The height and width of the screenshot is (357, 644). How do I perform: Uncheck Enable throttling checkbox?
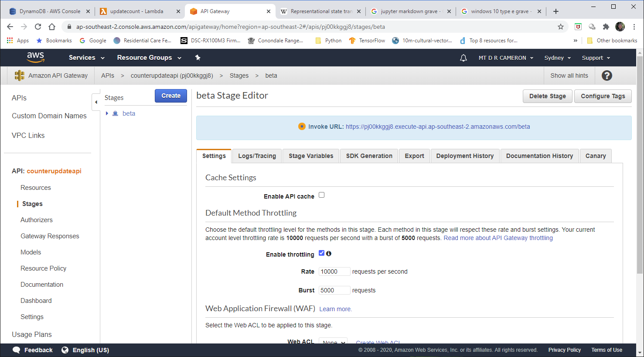click(x=322, y=253)
